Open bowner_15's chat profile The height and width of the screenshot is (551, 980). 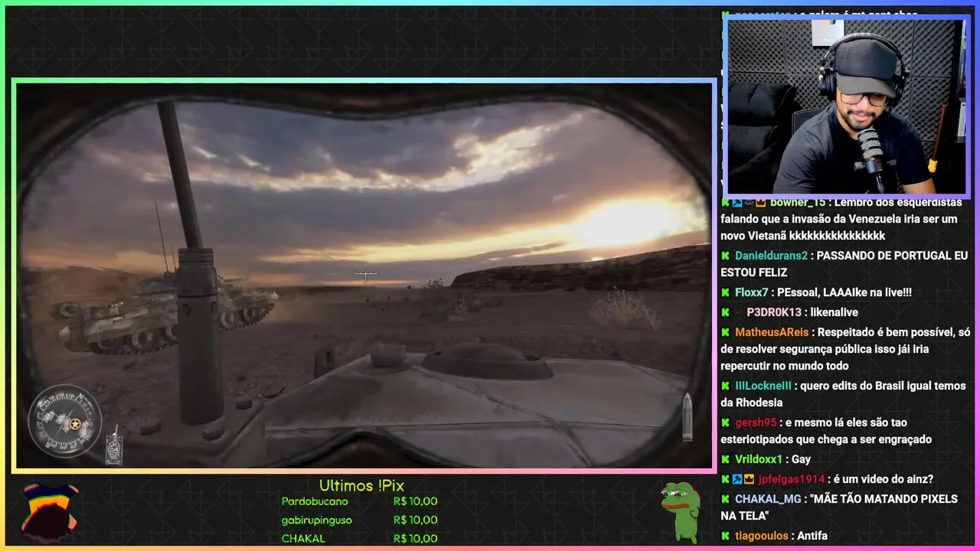point(798,202)
